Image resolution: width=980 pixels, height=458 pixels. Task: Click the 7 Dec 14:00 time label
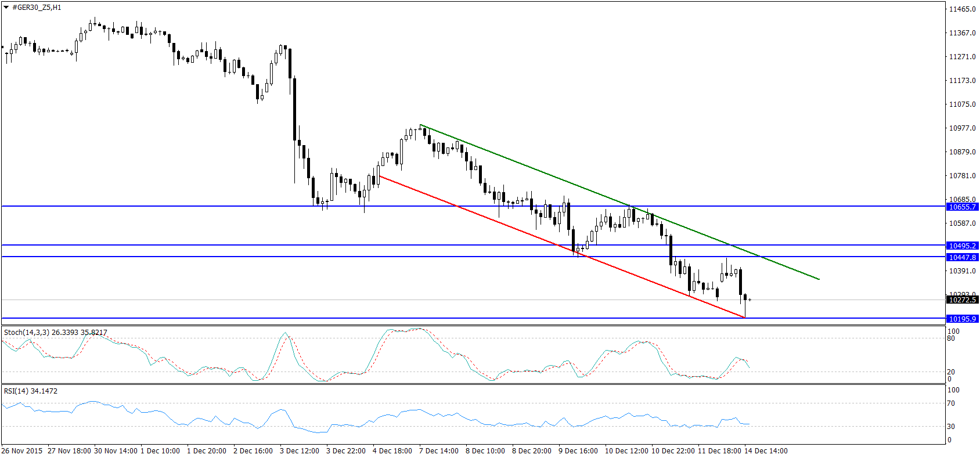point(439,451)
